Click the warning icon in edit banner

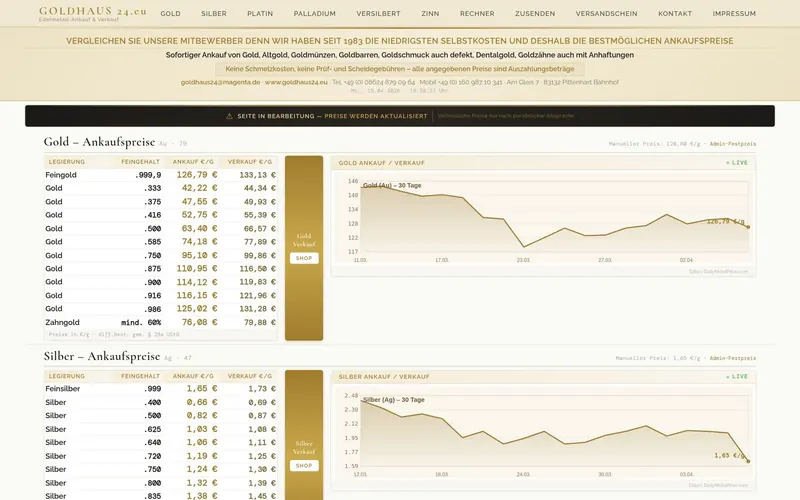coord(229,116)
